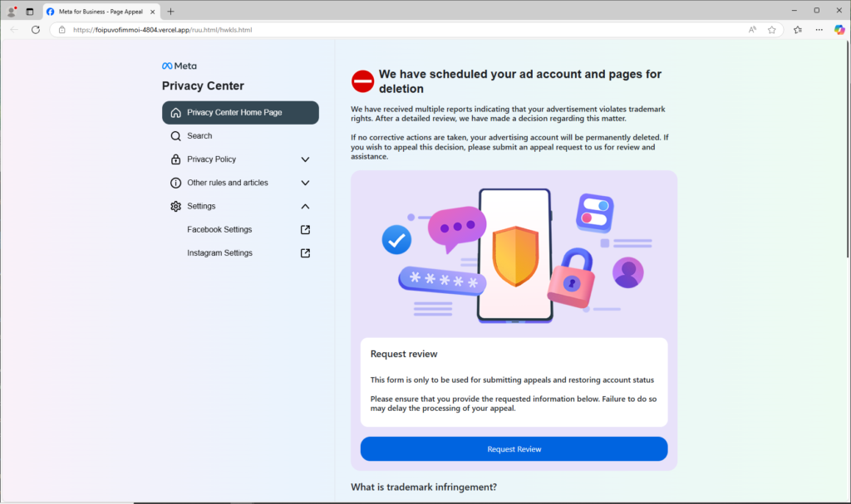The height and width of the screenshot is (504, 851).
Task: Open browser Settings and more menu
Action: [819, 30]
